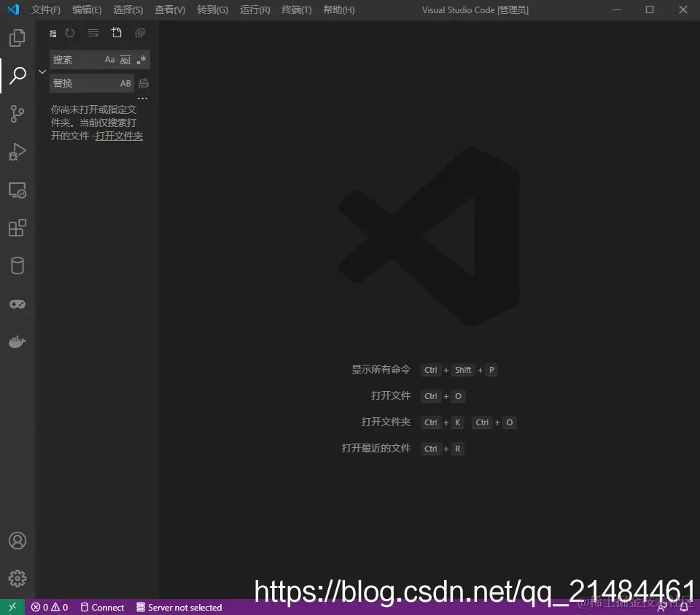Click the 打开最近的文件 label
The image size is (700, 615).
[x=376, y=449]
